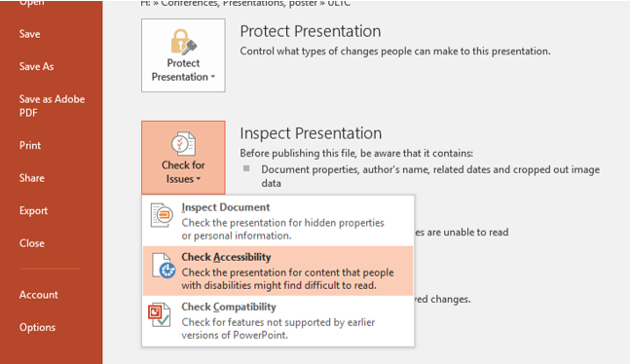
Task: Click the Check Accessibility page icon
Action: 164,266
